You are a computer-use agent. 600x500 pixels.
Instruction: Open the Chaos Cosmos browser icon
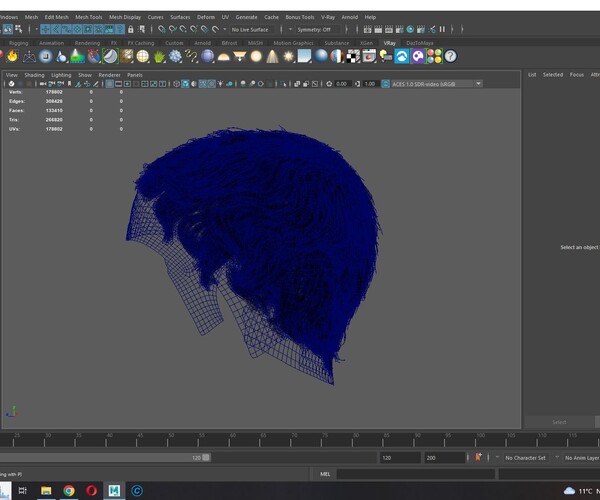pos(402,56)
